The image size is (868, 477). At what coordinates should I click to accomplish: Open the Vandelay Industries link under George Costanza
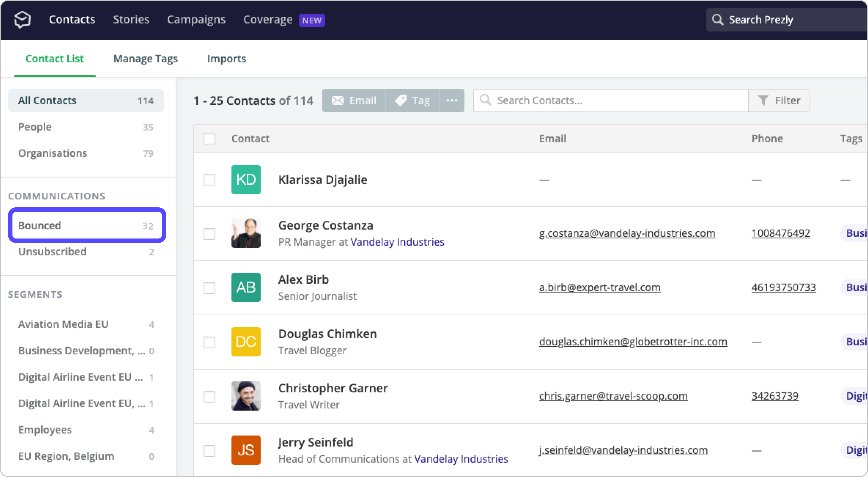[x=397, y=242]
